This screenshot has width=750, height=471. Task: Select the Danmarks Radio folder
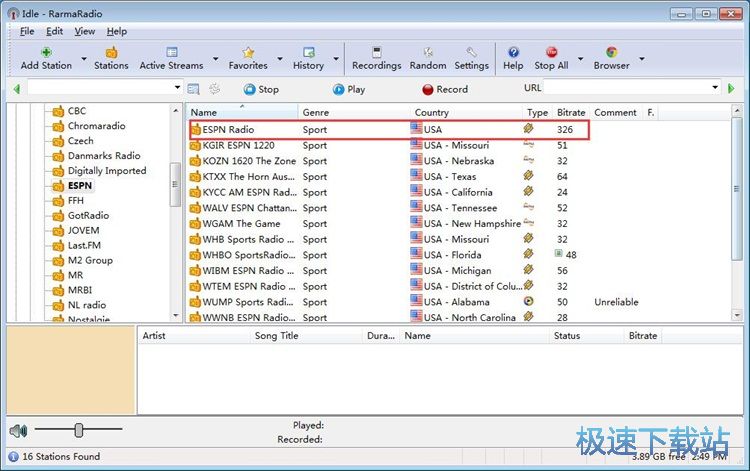coord(104,156)
